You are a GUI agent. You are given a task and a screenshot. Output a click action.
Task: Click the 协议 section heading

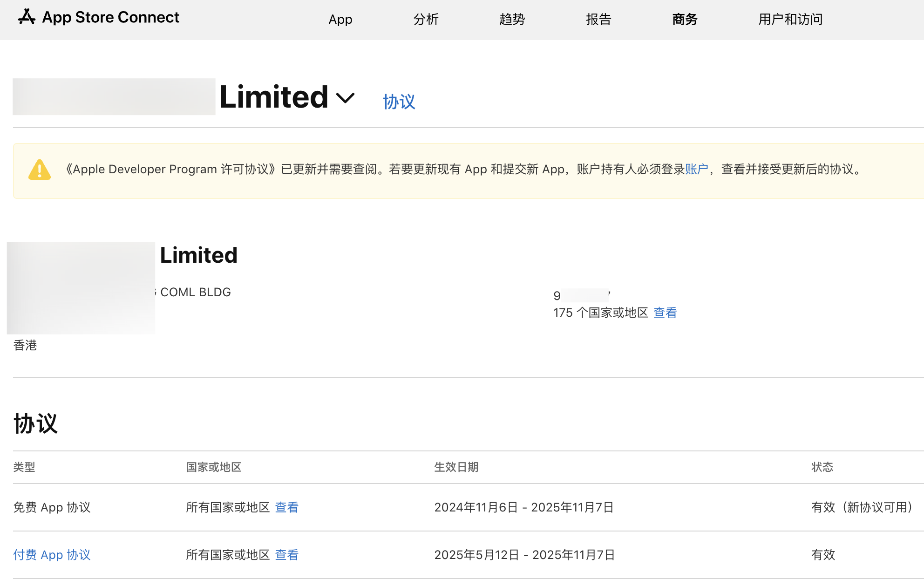(35, 423)
